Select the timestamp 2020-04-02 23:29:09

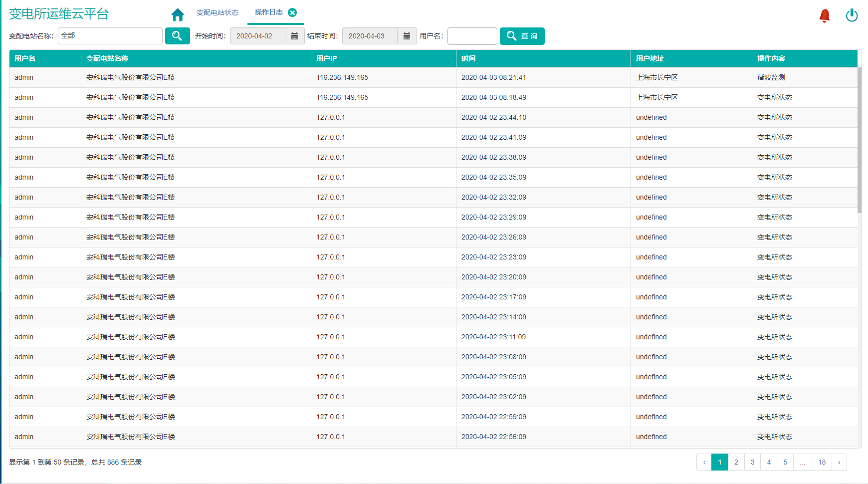(494, 217)
